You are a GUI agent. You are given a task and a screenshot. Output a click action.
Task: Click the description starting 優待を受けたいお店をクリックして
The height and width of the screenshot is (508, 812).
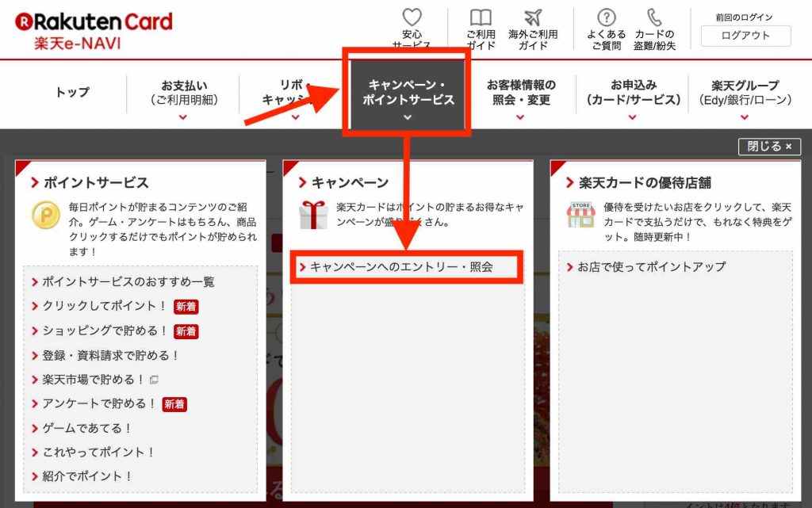tap(698, 222)
